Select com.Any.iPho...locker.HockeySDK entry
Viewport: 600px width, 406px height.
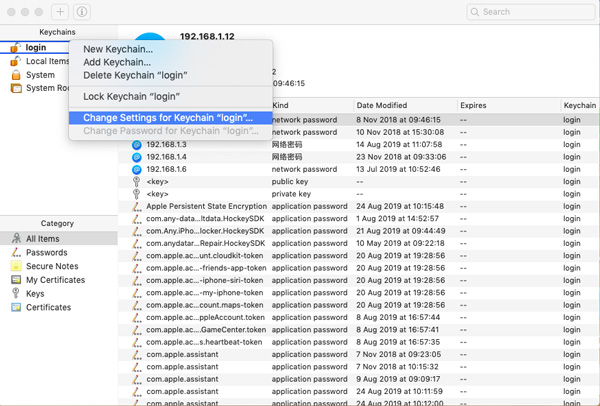tap(205, 231)
